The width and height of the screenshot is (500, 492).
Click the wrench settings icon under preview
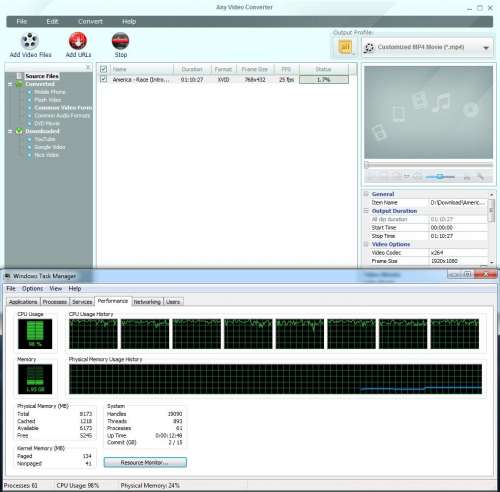click(480, 177)
